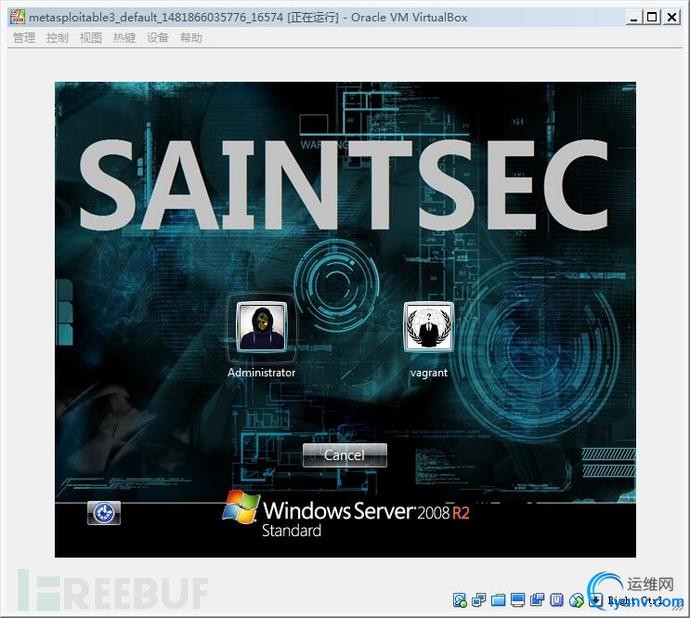
Task: Open the 视图 menu
Action: coord(91,38)
